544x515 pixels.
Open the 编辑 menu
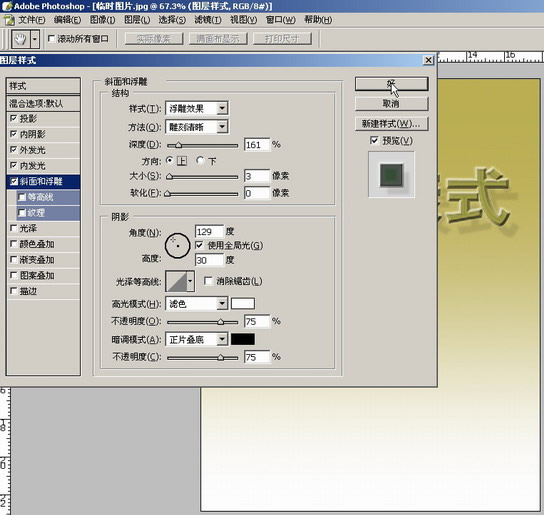pyautogui.click(x=67, y=20)
